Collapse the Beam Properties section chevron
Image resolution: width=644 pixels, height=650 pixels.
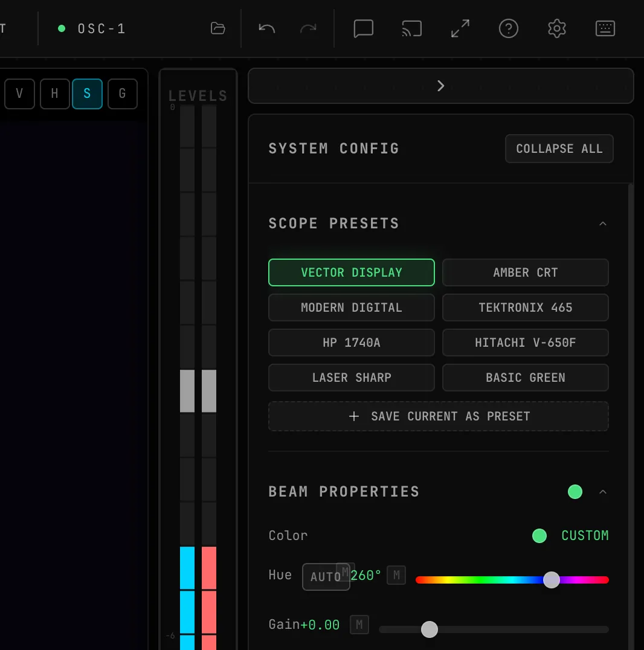click(603, 492)
